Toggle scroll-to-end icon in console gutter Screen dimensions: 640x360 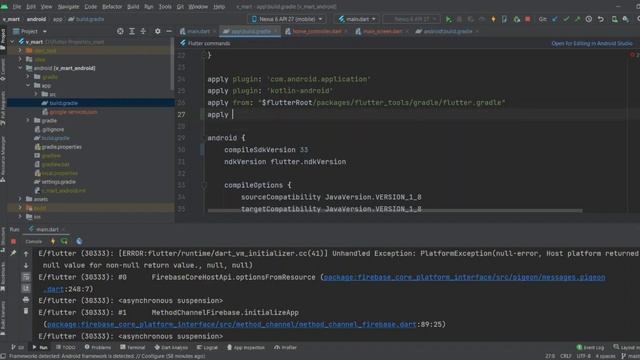tap(26, 288)
